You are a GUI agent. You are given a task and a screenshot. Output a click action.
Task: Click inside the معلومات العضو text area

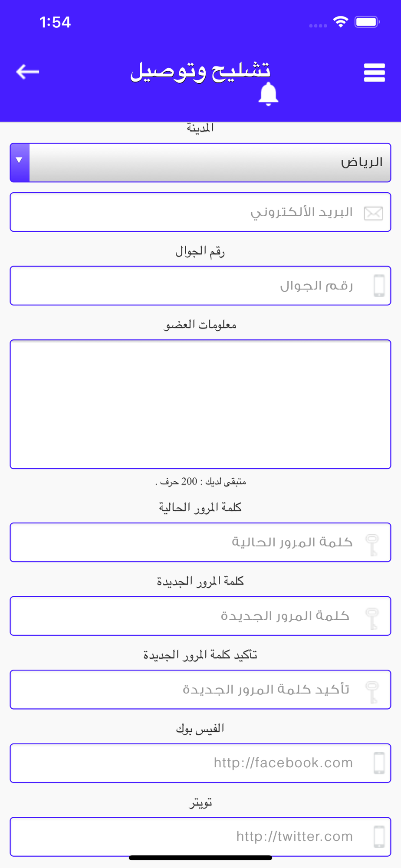(x=200, y=404)
